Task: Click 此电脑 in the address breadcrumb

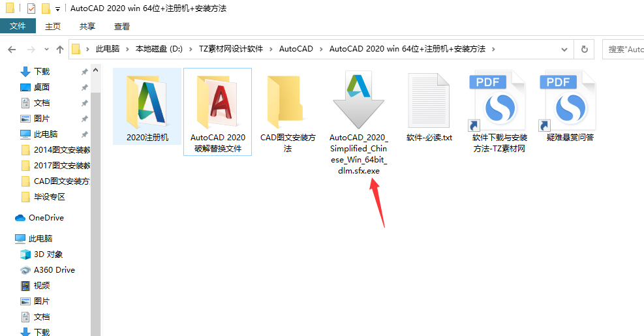Action: tap(108, 49)
